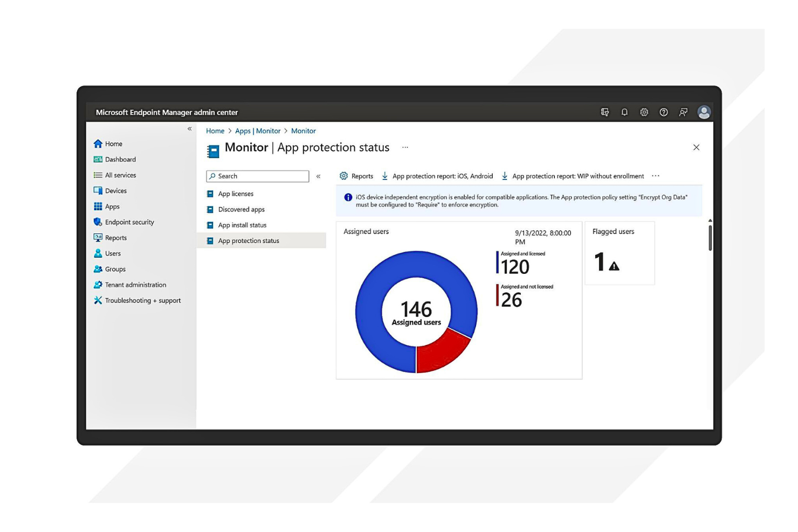Open Groups in sidebar
The width and height of the screenshot is (798, 532).
pos(115,269)
